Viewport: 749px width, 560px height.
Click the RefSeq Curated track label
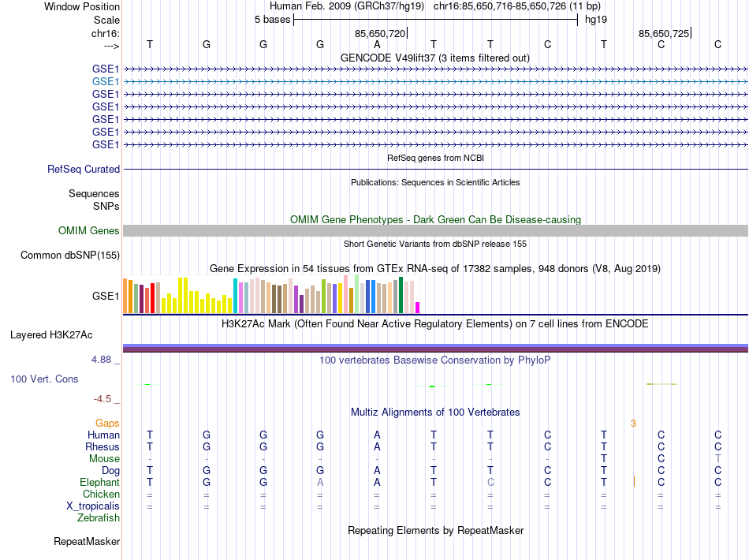pos(84,169)
